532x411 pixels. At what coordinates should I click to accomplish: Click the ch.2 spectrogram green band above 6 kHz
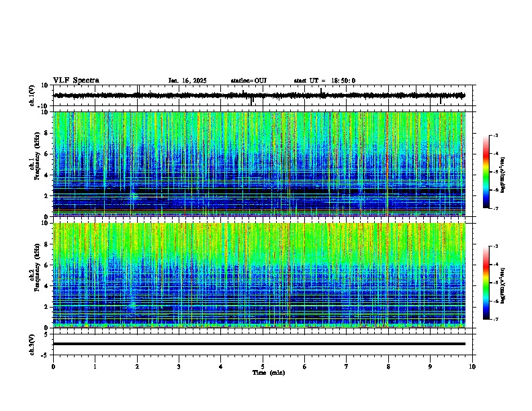(x=259, y=242)
